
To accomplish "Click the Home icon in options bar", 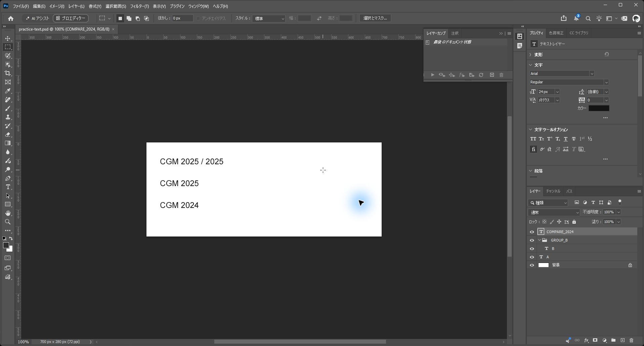I will (x=11, y=18).
